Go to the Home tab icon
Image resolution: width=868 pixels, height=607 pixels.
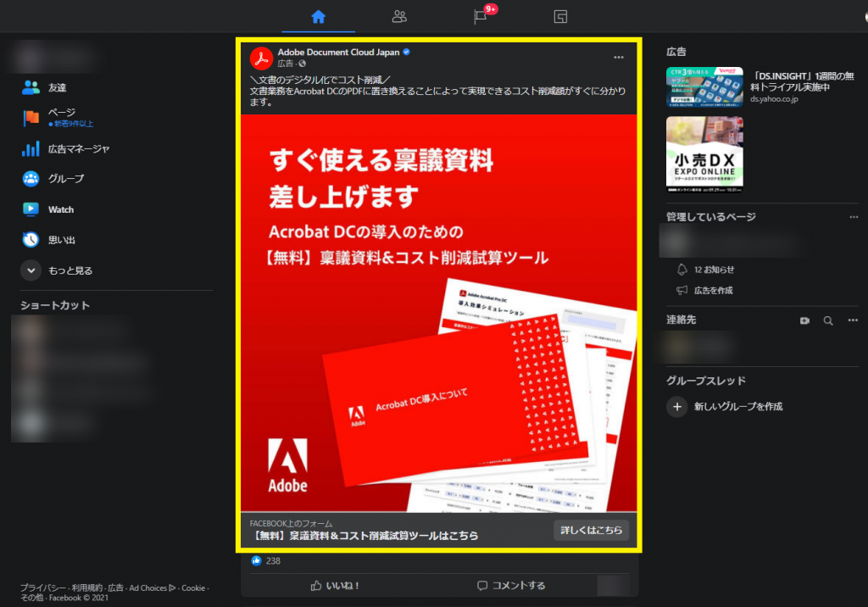coord(319,17)
